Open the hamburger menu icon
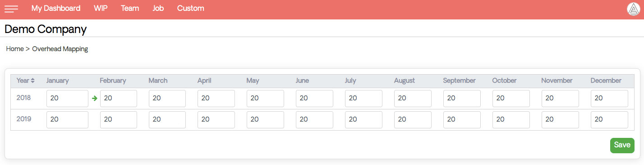 click(x=11, y=9)
